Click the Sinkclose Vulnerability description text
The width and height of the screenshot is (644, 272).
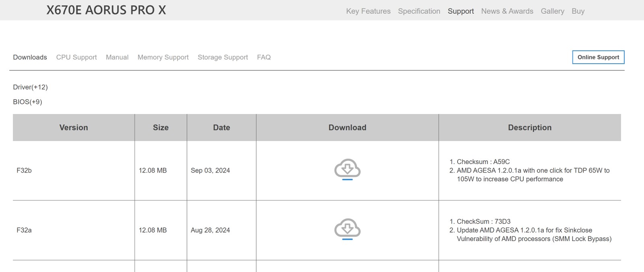pos(534,234)
